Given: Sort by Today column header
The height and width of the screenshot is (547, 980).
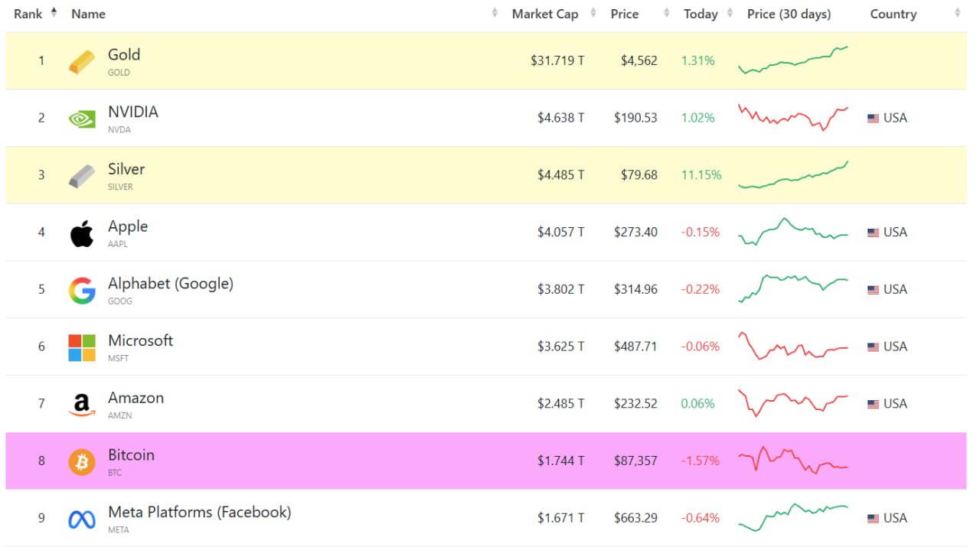Looking at the screenshot, I should point(701,14).
